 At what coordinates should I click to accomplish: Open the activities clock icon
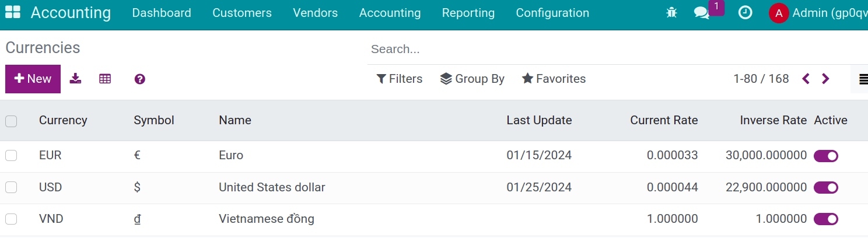[x=745, y=12]
